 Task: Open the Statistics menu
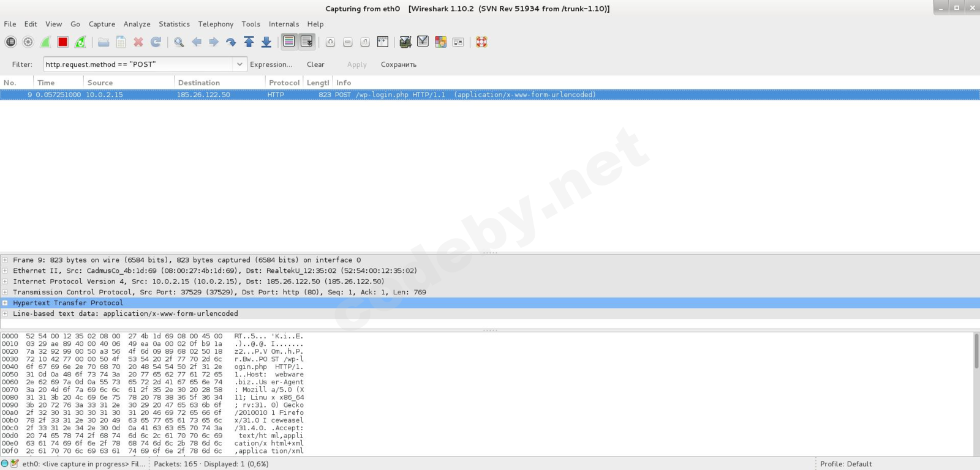point(174,24)
